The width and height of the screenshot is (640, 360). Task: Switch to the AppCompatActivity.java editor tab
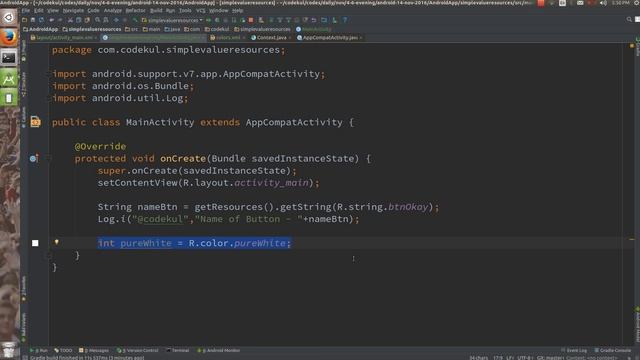tap(329, 38)
